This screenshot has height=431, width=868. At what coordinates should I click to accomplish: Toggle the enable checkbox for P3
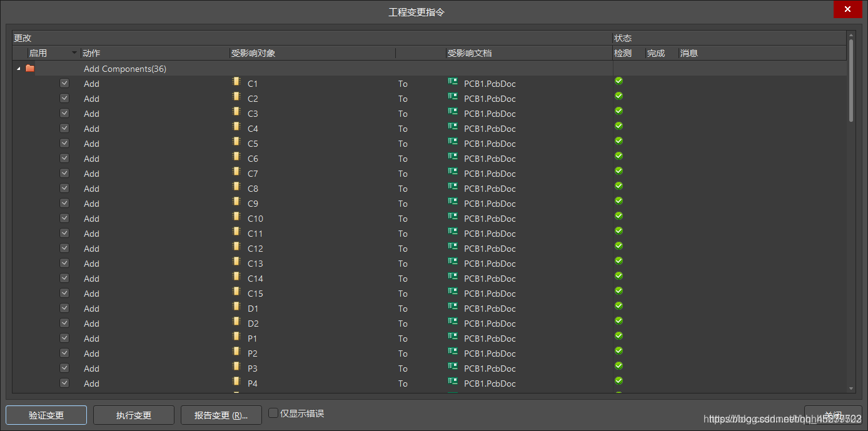point(64,368)
